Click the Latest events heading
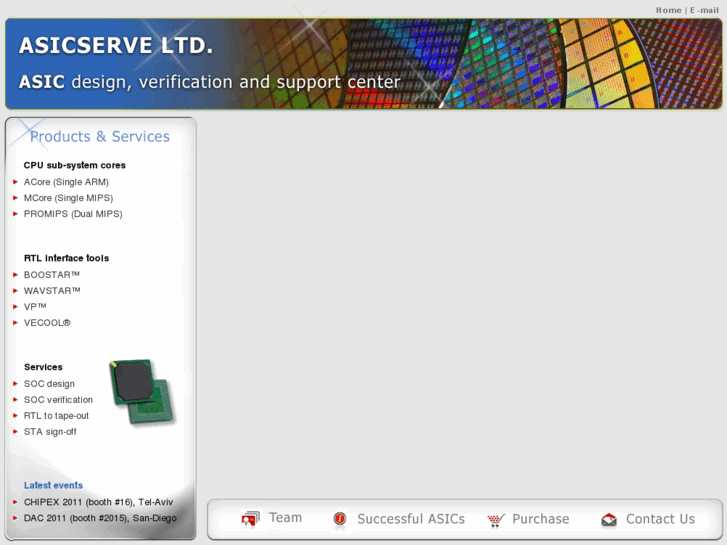The height and width of the screenshot is (545, 727). click(53, 485)
